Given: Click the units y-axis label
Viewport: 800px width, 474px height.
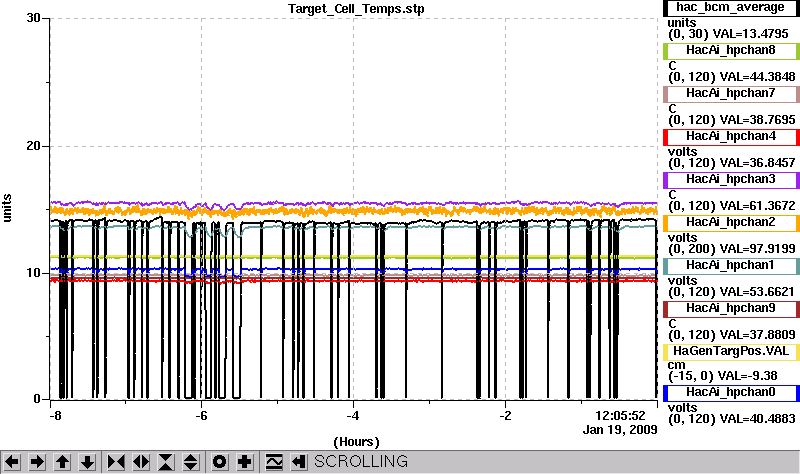Looking at the screenshot, I should 7,208.
